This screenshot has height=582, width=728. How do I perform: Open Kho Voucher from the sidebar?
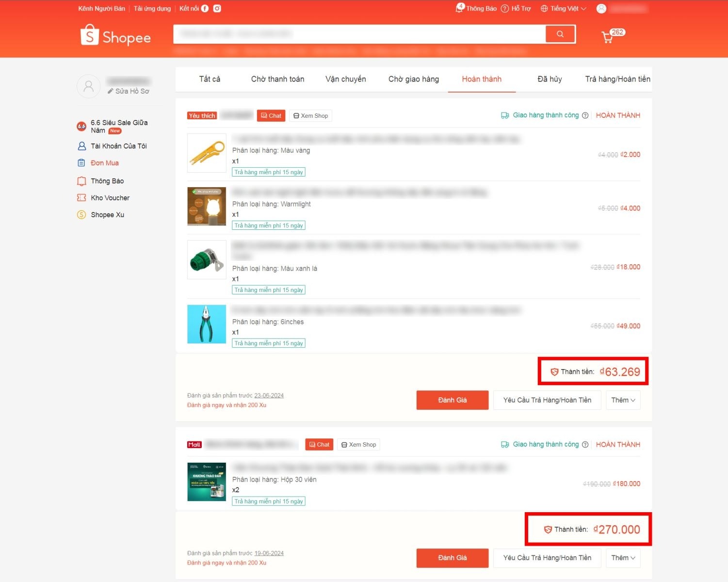click(110, 197)
